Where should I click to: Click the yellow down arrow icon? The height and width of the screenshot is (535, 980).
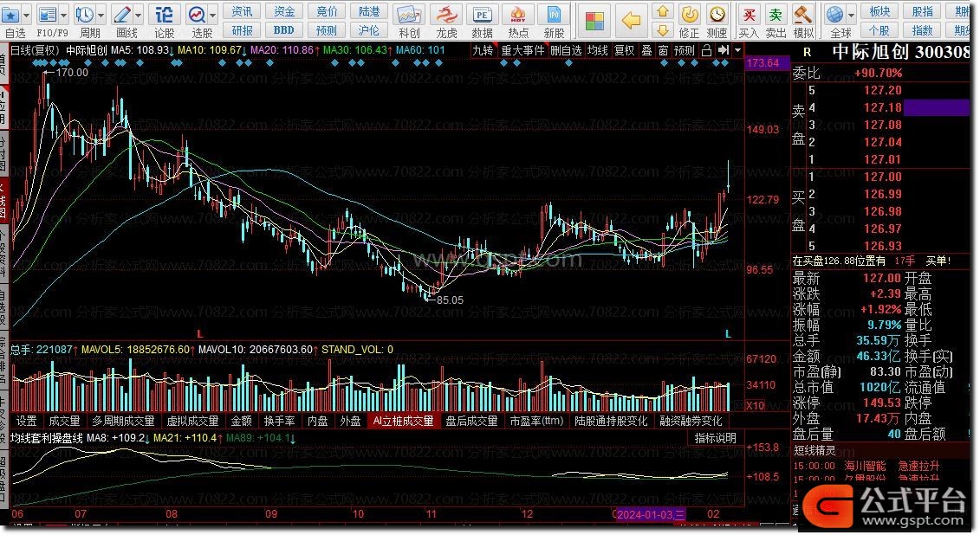click(x=663, y=30)
